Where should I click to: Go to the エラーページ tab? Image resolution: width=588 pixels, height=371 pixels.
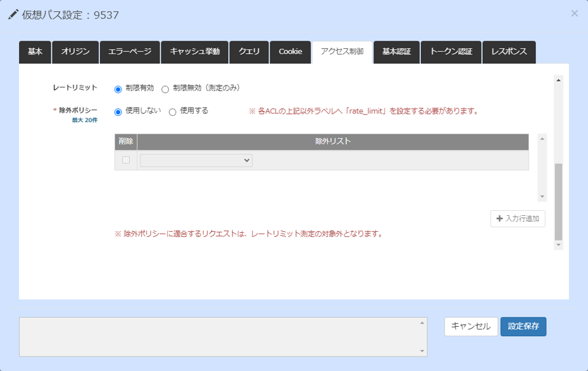pos(130,52)
